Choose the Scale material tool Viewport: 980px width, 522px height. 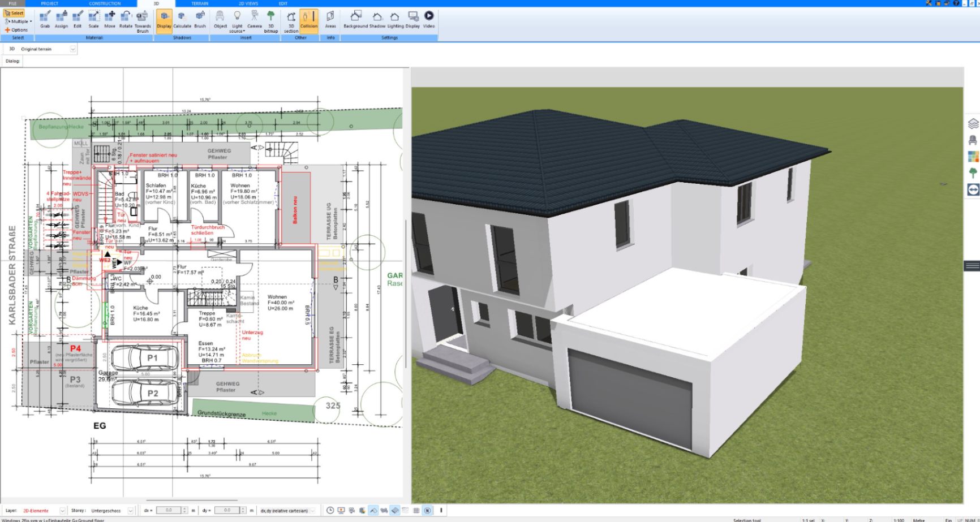[x=93, y=19]
